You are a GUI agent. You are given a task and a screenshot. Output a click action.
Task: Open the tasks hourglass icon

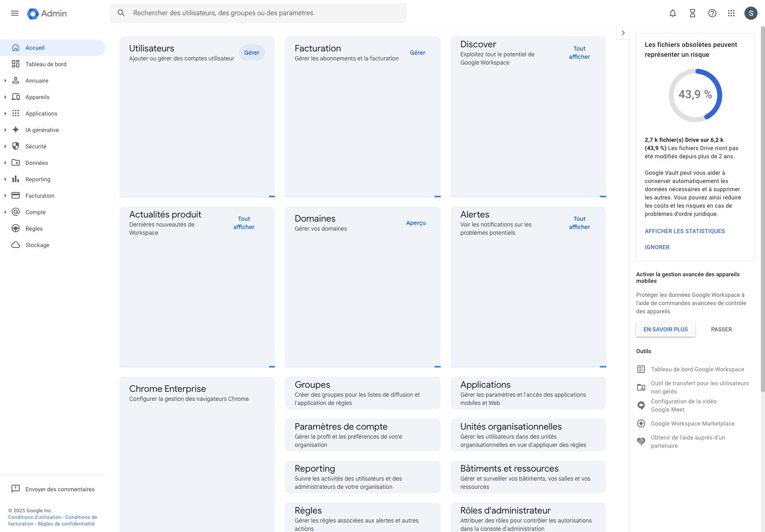(693, 13)
